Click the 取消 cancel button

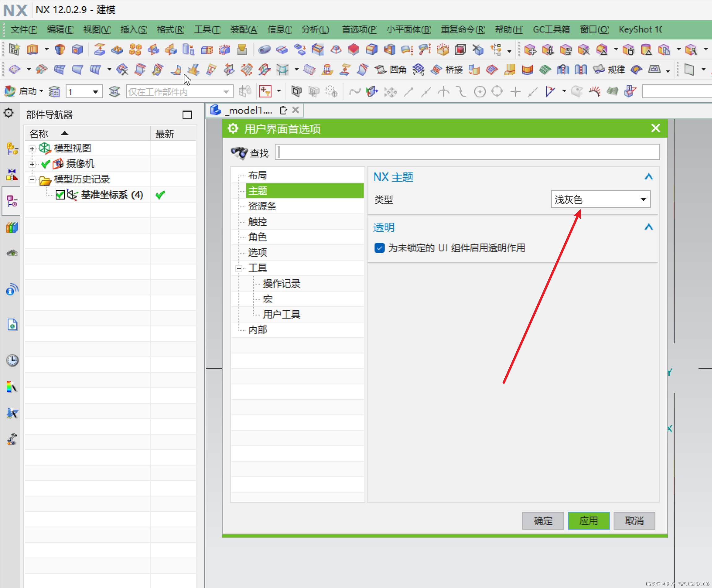pos(634,521)
